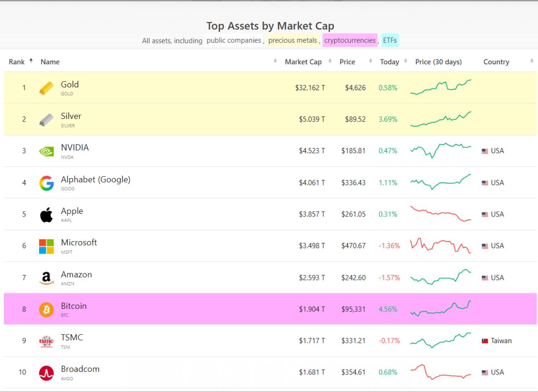Click the TSMC logo icon
Image resolution: width=538 pixels, height=392 pixels.
pyautogui.click(x=46, y=341)
